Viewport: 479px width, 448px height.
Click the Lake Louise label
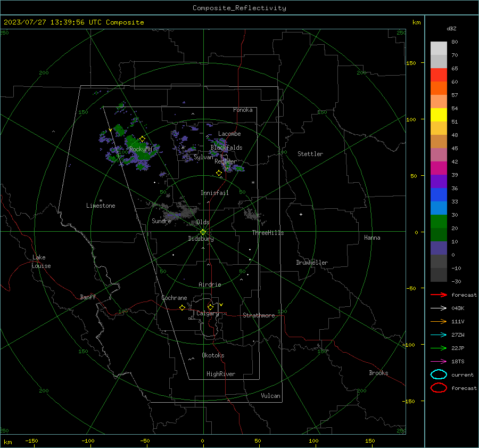click(x=41, y=262)
